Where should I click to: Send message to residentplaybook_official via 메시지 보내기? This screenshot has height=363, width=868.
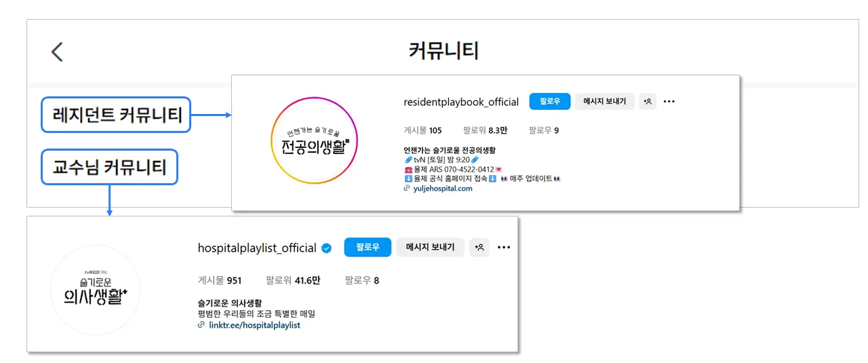point(605,101)
